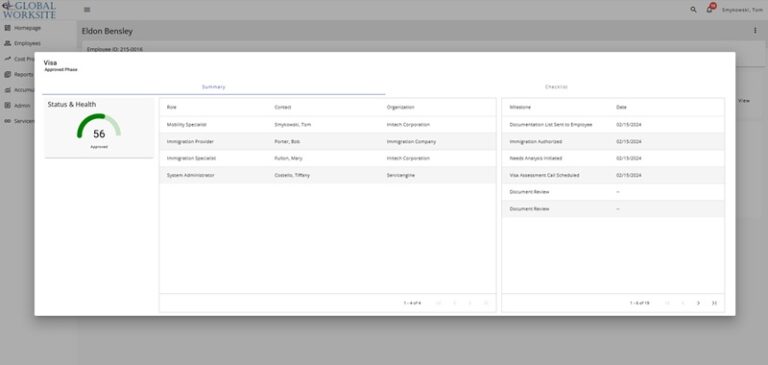This screenshot has width=768, height=365.
Task: Click contact Costello, Tiffany
Action: pos(292,175)
